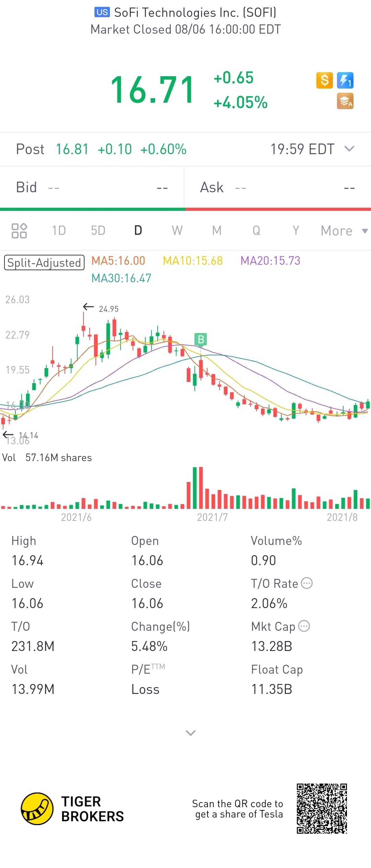Tap the Bid quote cell
This screenshot has width=371, height=868.
(92, 187)
